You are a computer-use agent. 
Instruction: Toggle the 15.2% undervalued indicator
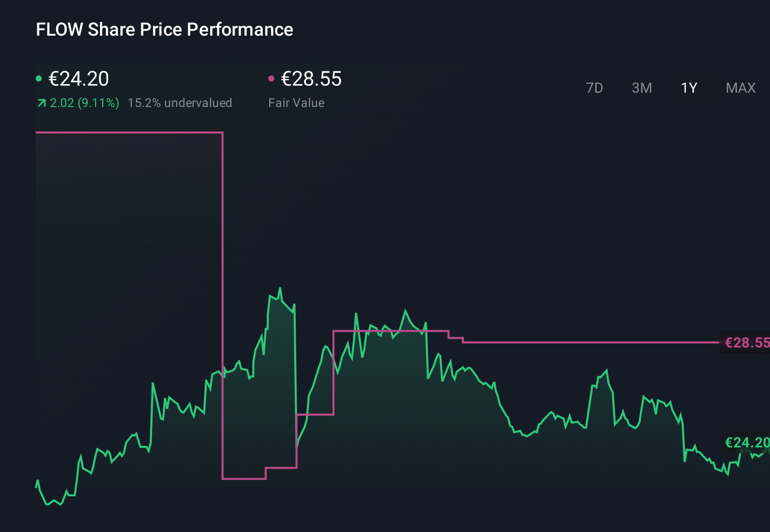181,102
